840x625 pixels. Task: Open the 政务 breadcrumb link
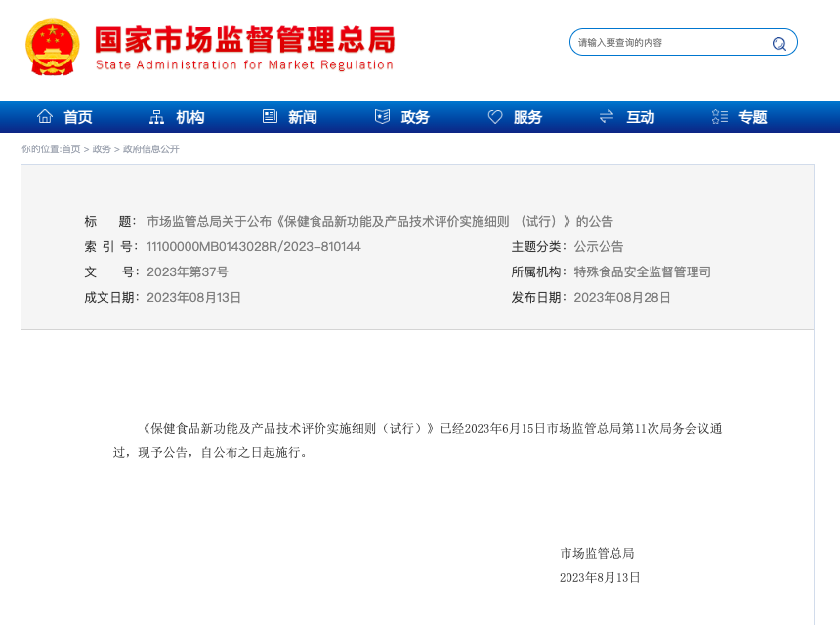(100, 149)
